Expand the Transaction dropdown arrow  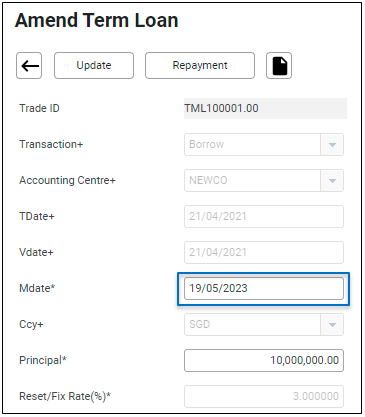tap(332, 145)
